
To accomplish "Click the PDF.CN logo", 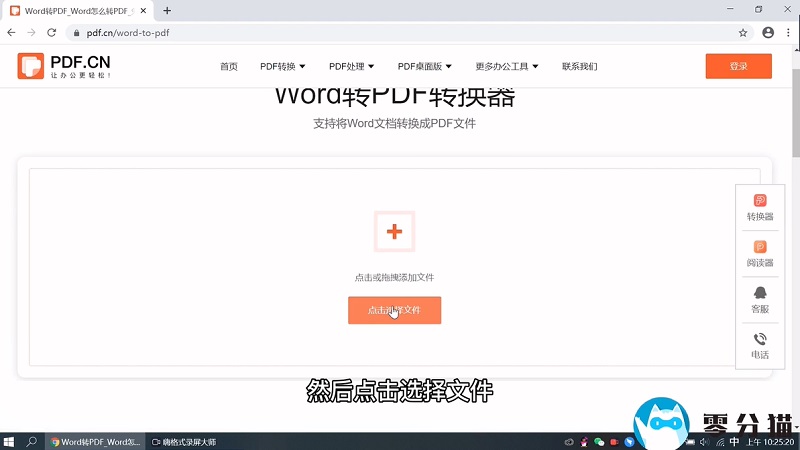I will click(x=64, y=66).
